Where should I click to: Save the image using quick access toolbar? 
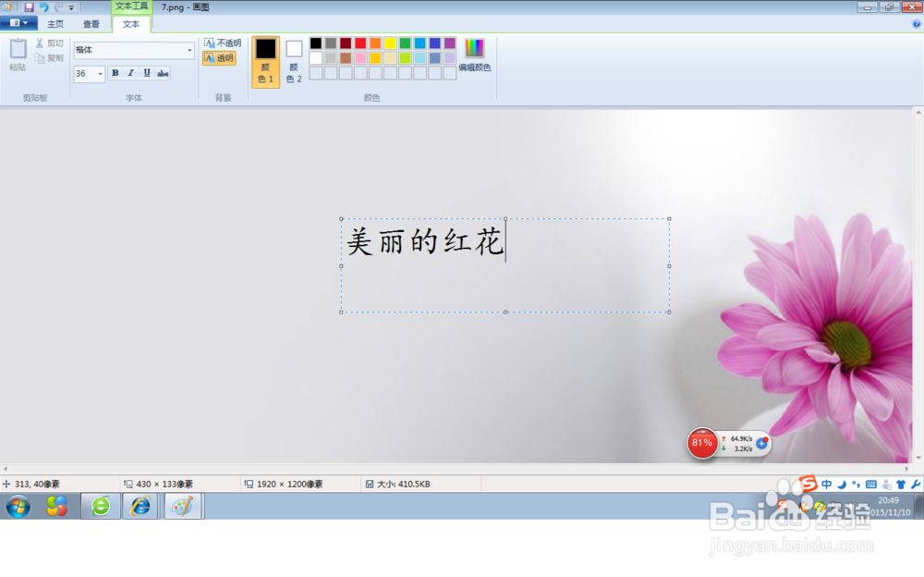point(30,6)
